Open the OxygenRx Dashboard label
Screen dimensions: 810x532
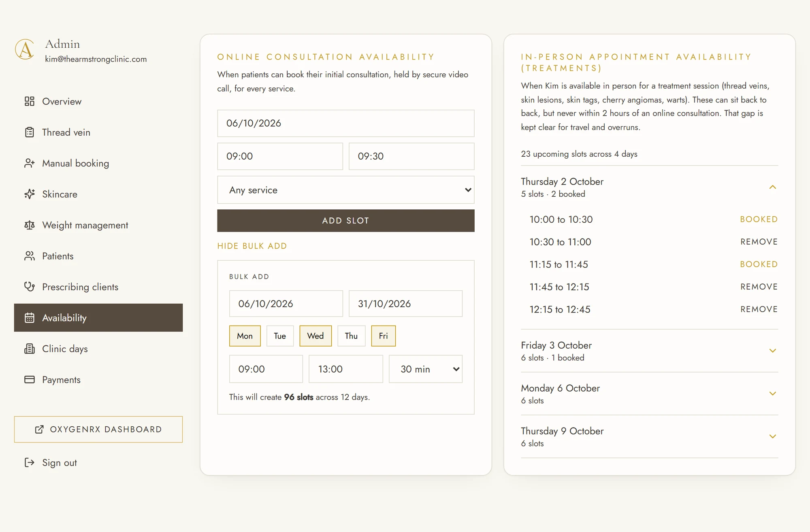106,429
